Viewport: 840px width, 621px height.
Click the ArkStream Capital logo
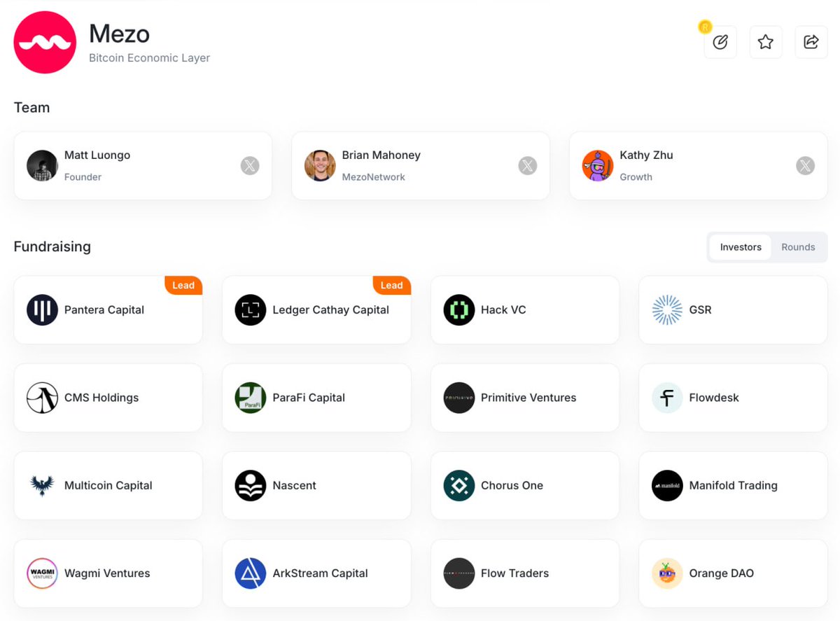pyautogui.click(x=251, y=573)
